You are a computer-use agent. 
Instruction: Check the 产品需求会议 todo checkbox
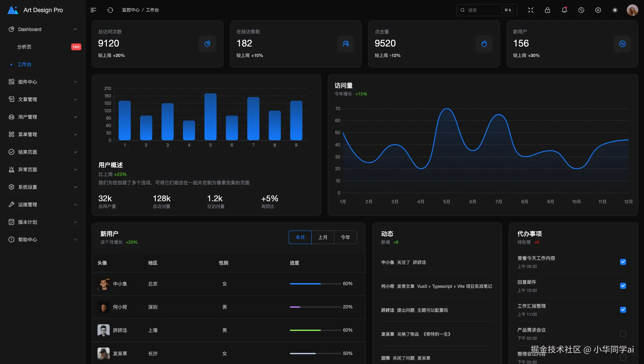point(623,334)
